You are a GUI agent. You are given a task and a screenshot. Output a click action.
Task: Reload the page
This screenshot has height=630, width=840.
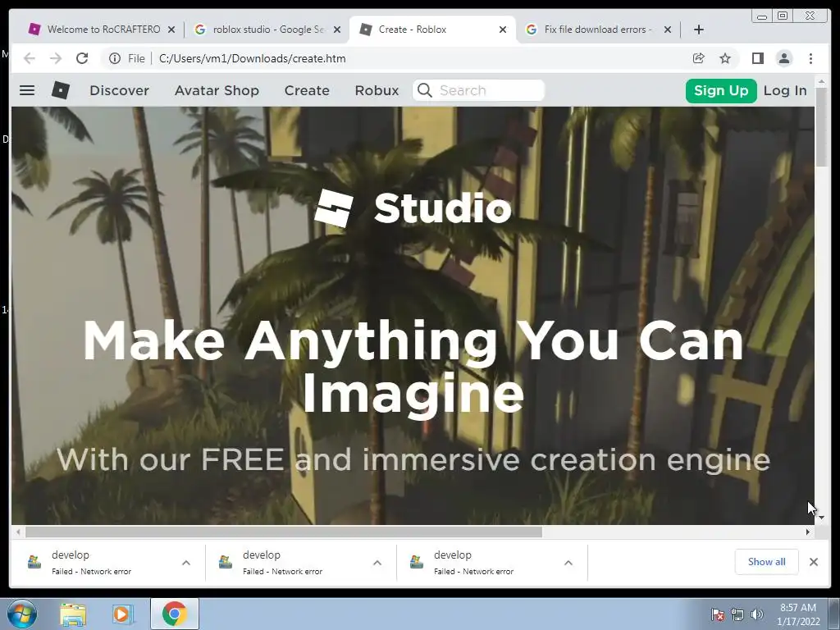pos(82,58)
